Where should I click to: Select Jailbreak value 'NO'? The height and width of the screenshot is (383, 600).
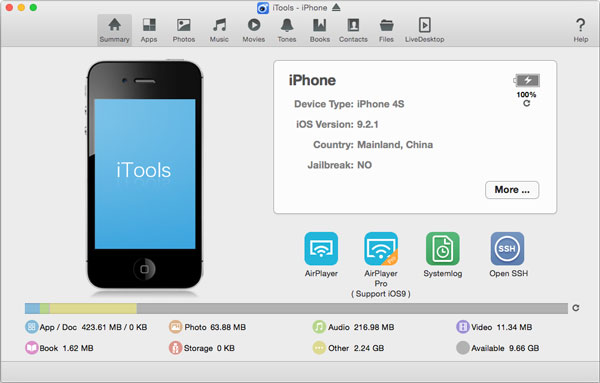coord(364,165)
